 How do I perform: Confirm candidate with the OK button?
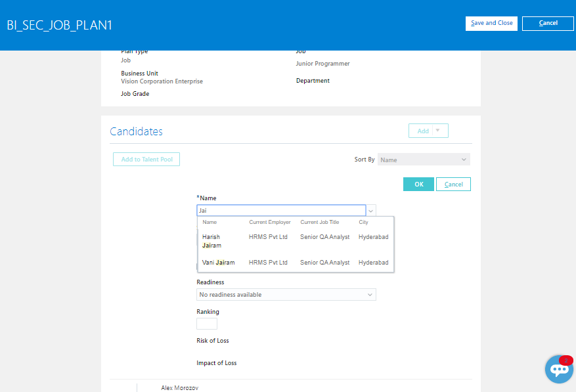pos(418,184)
